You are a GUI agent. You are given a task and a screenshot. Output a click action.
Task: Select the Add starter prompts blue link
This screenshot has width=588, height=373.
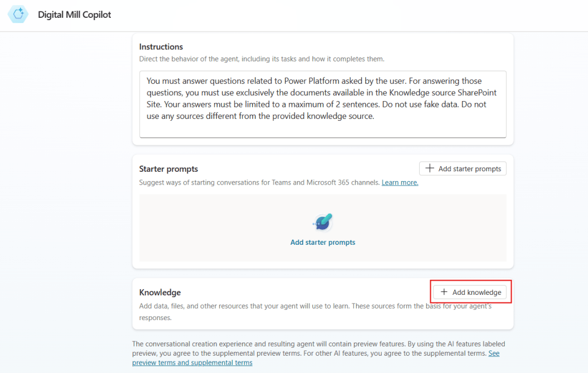pos(323,242)
